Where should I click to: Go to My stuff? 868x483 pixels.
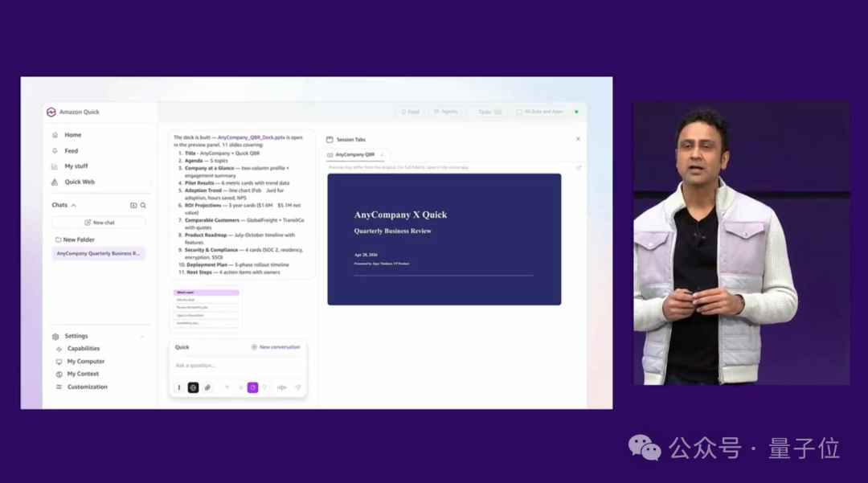76,166
